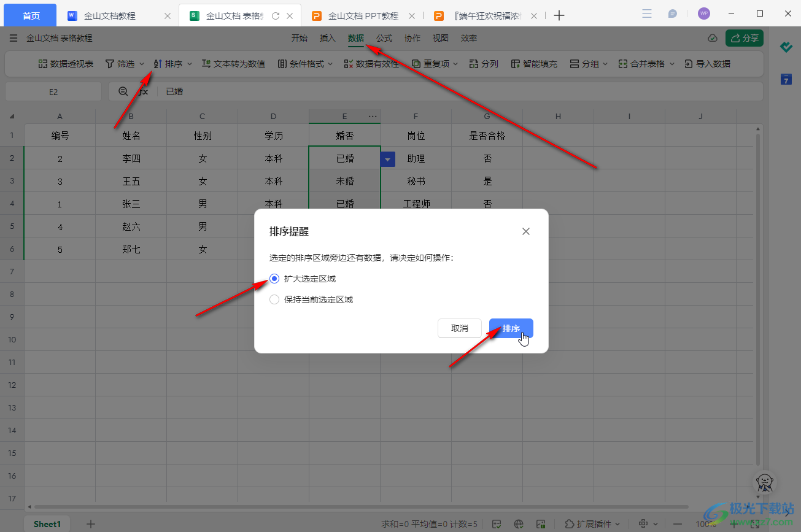
Task: Open the WP user avatar
Action: pyautogui.click(x=704, y=13)
